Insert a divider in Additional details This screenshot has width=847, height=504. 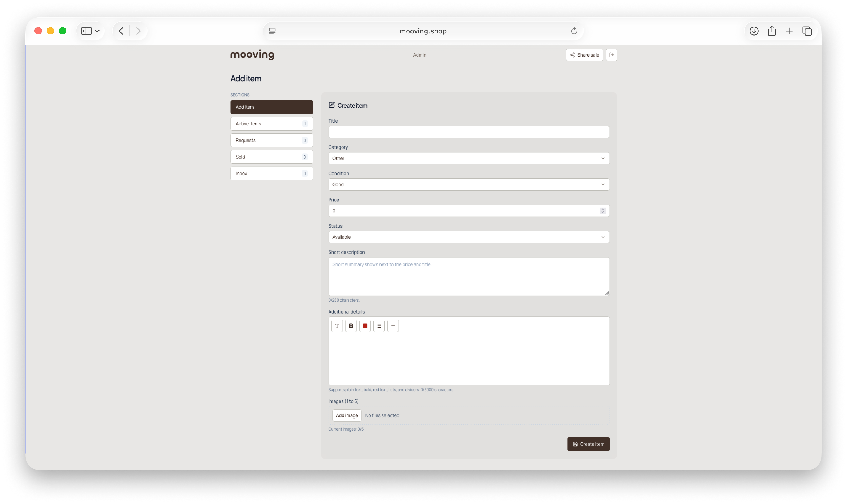392,326
